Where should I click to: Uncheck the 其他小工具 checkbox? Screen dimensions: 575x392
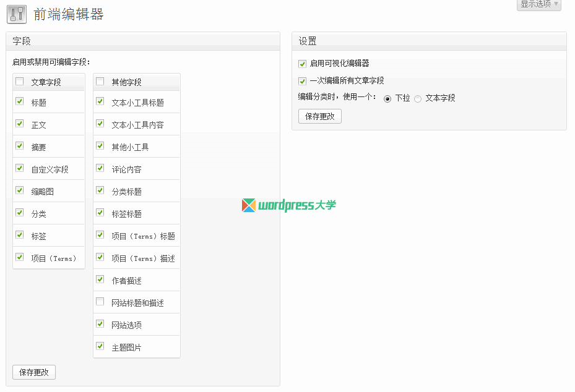[100, 146]
